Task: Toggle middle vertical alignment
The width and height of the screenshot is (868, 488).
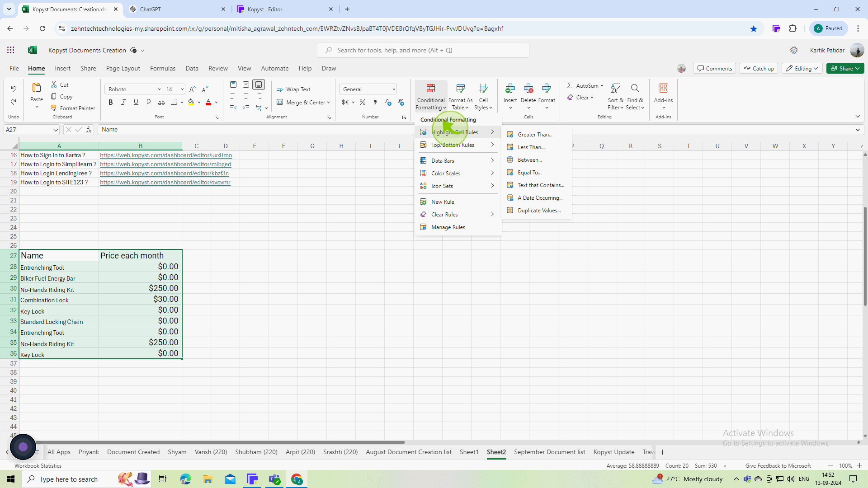Action: (x=246, y=84)
